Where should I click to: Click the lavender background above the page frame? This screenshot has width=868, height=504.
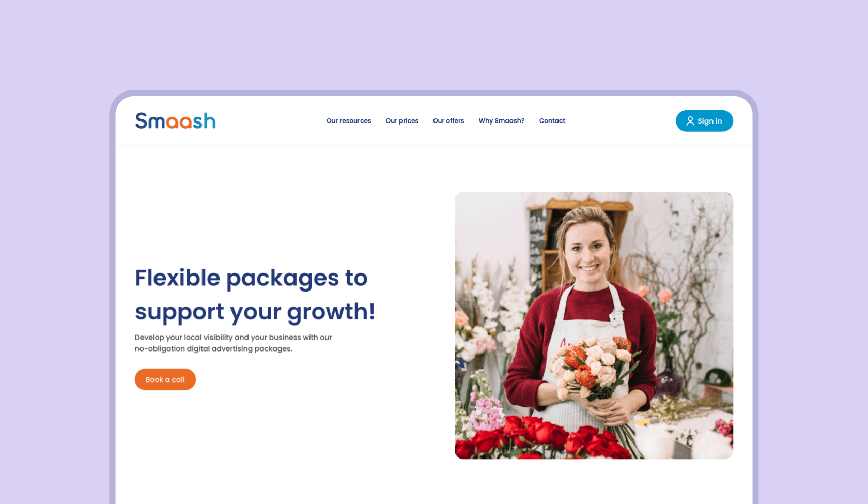tap(434, 44)
